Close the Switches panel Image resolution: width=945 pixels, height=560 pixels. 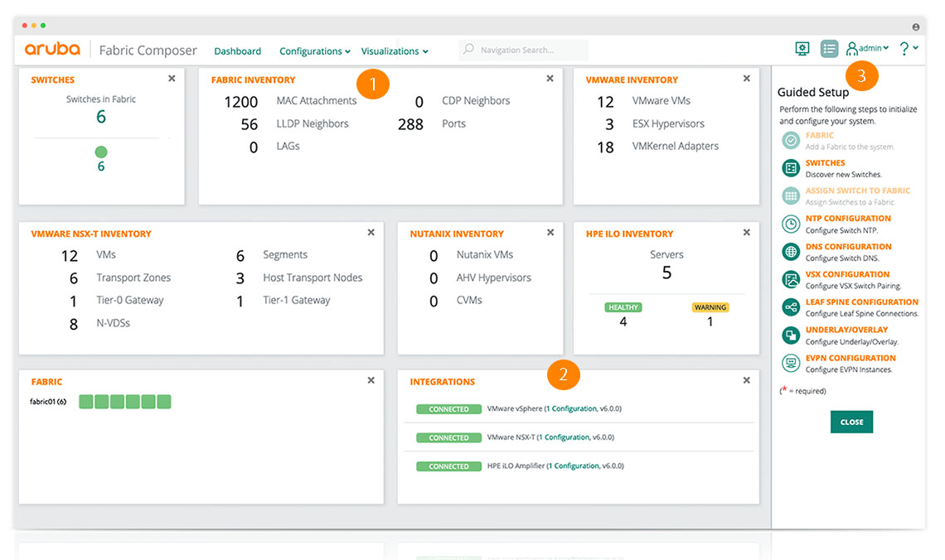(172, 78)
